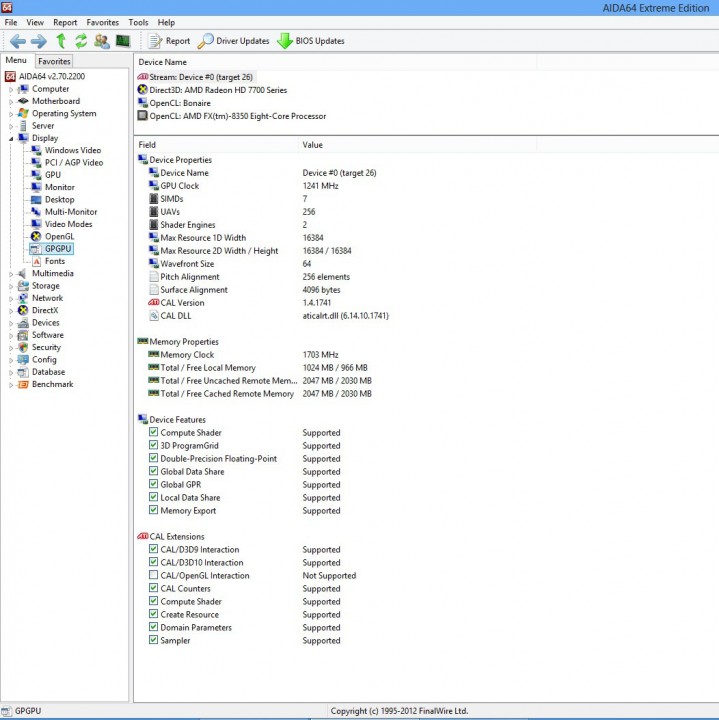
Task: Select the Fonts tree icon
Action: tap(37, 261)
